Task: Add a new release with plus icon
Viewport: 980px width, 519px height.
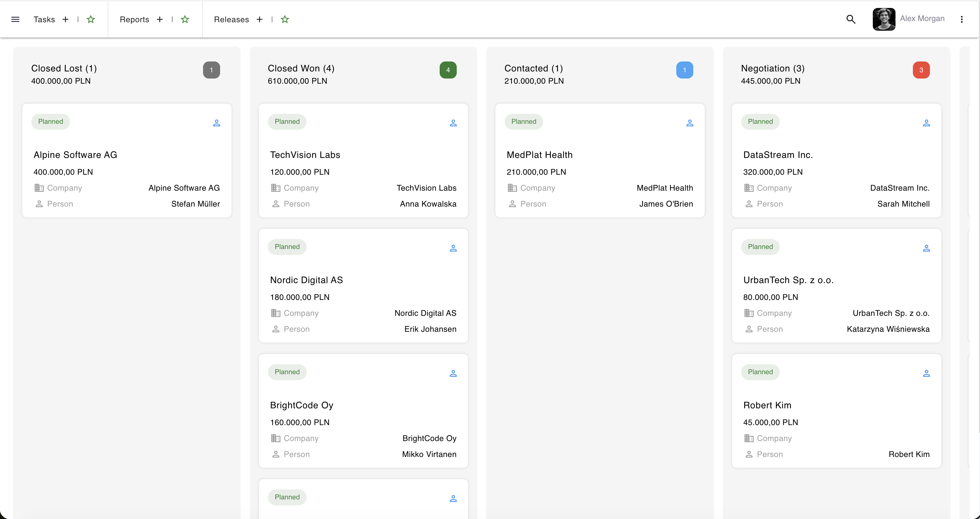Action: click(x=259, y=19)
